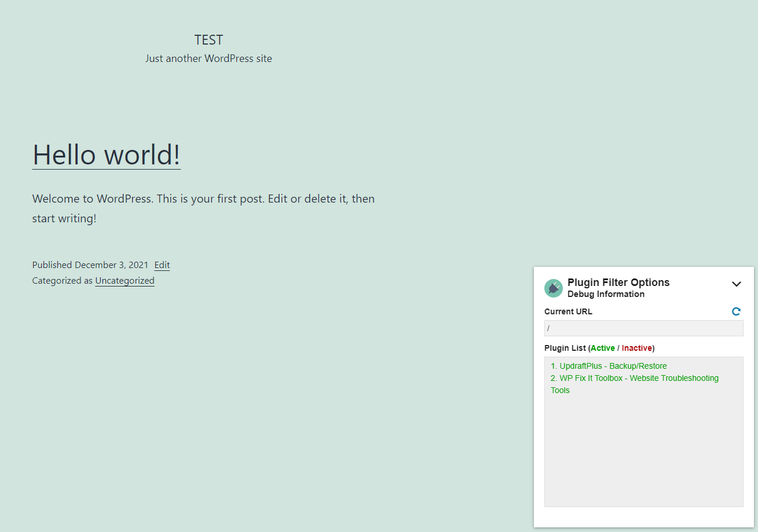Image resolution: width=758 pixels, height=532 pixels.
Task: Collapse the Plugin Filter Options panel chevron
Action: (737, 284)
